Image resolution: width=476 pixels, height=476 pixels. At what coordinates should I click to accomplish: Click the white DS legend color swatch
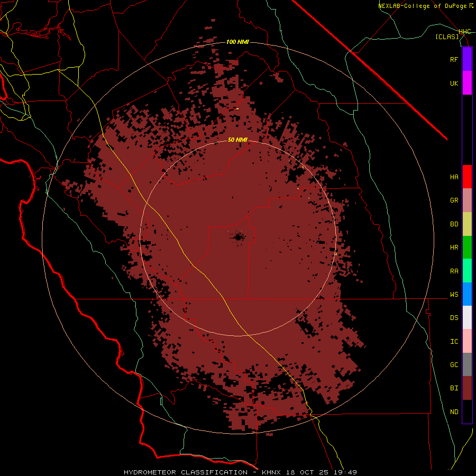point(467,317)
